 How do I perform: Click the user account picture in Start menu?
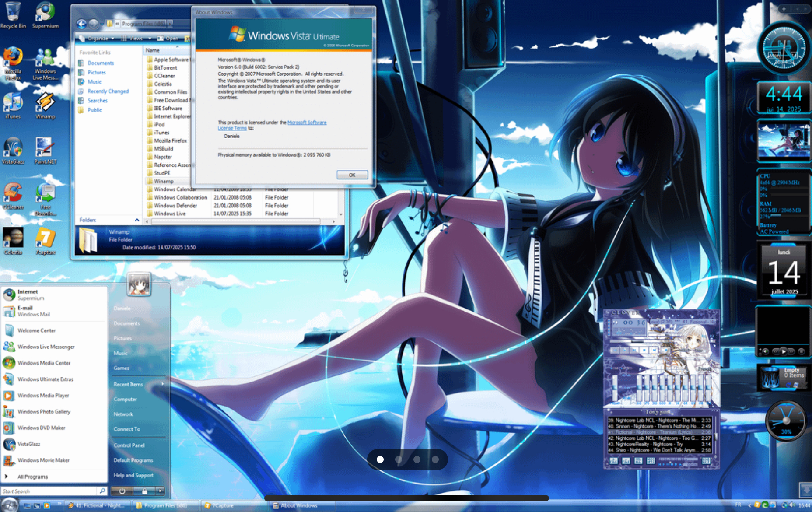coord(139,284)
